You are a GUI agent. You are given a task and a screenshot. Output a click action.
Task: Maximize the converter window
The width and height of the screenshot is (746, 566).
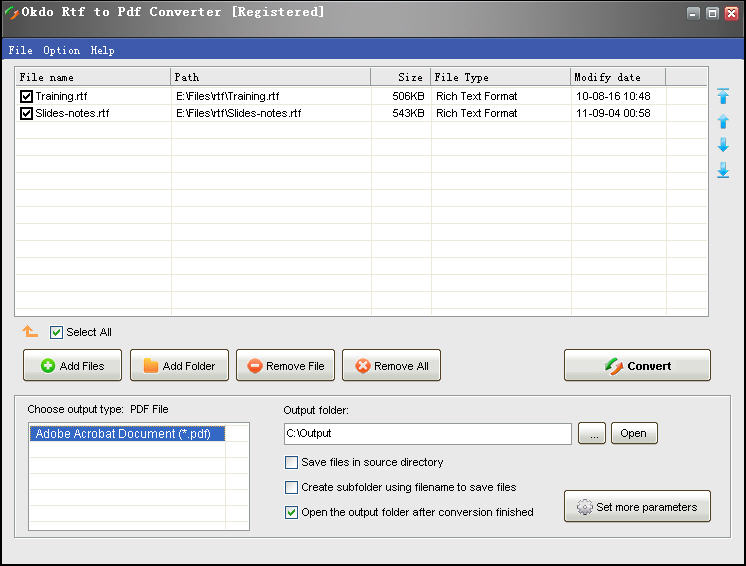(712, 13)
